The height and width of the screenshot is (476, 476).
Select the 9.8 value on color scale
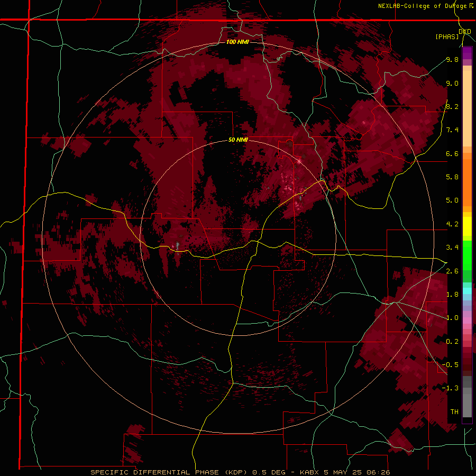(452, 60)
